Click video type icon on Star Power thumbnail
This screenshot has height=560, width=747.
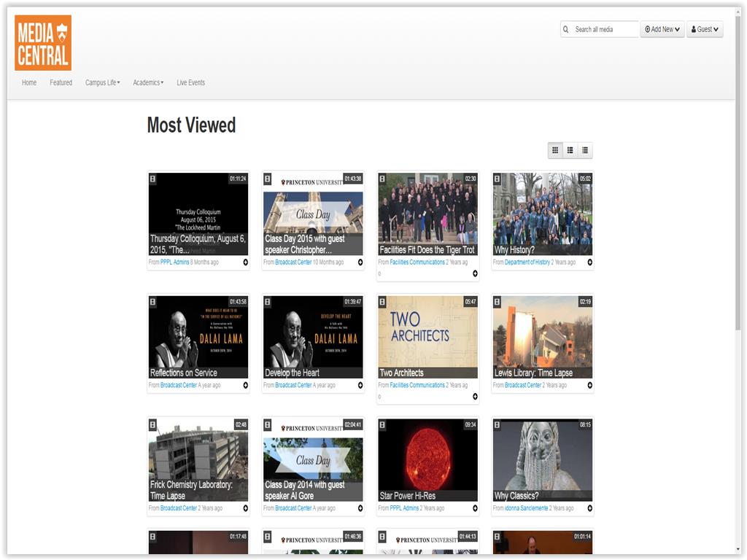(x=382, y=425)
